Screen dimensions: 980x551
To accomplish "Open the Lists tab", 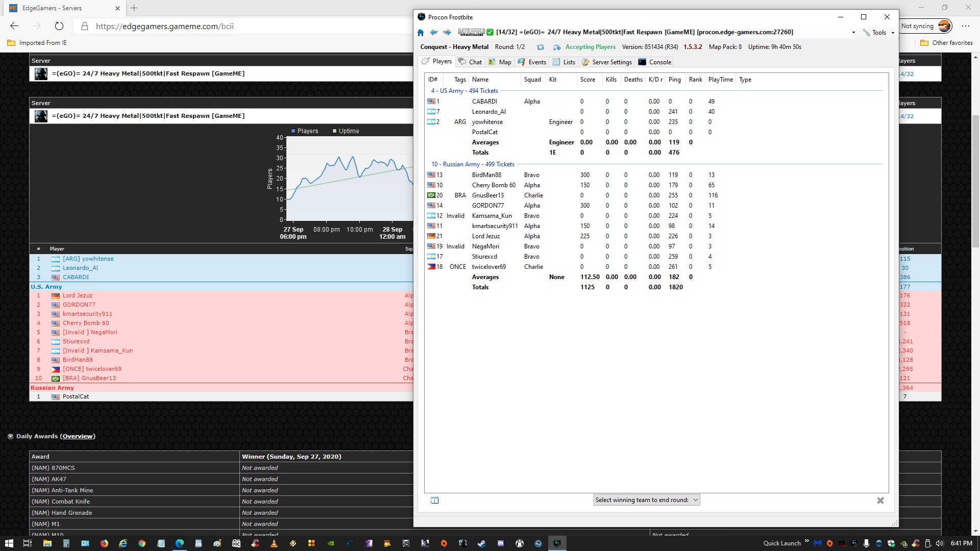I will click(564, 62).
